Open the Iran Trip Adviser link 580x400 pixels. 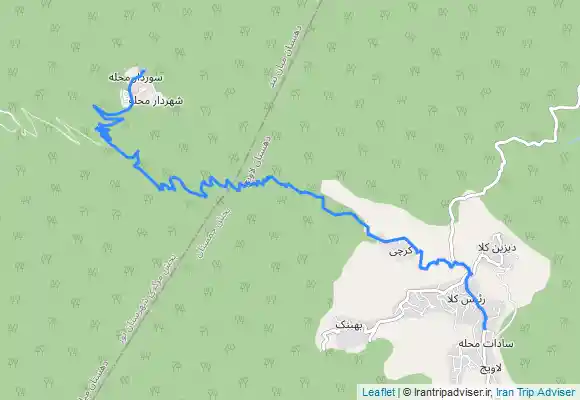tap(536, 392)
